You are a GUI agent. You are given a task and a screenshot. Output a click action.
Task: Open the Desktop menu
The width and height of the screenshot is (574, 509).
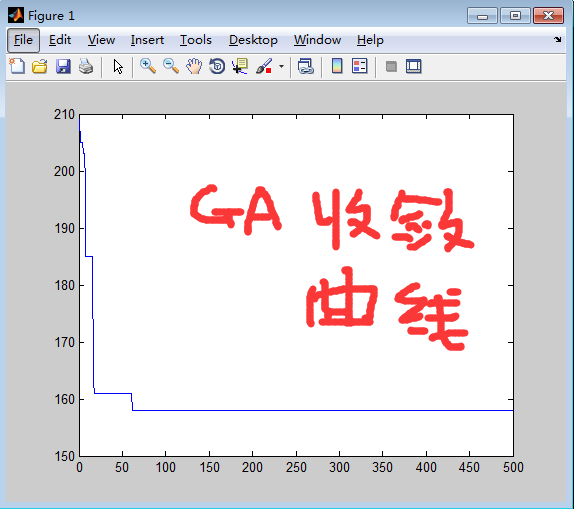point(253,40)
